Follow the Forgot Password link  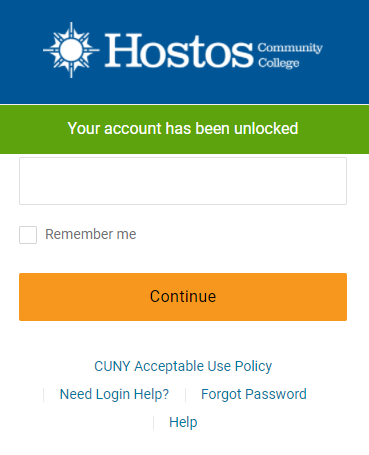(254, 394)
